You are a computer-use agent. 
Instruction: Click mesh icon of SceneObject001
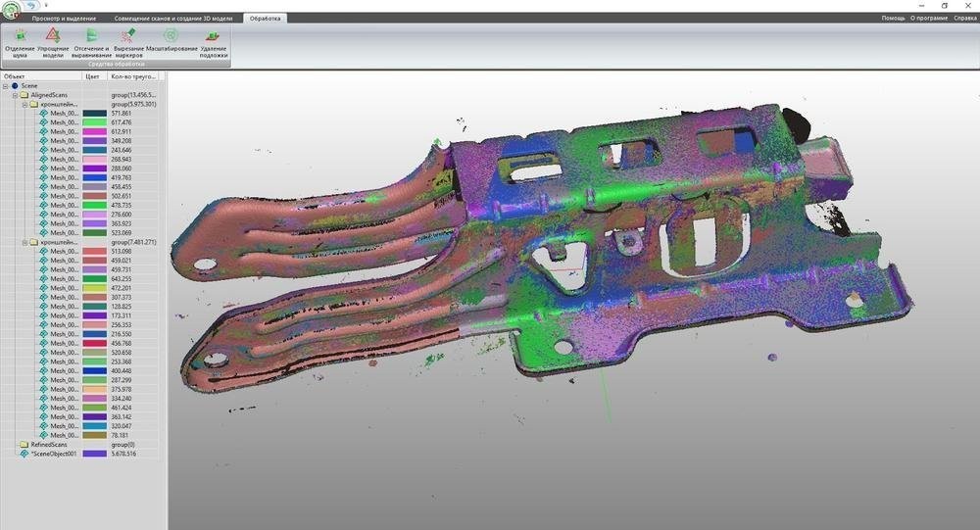click(24, 454)
